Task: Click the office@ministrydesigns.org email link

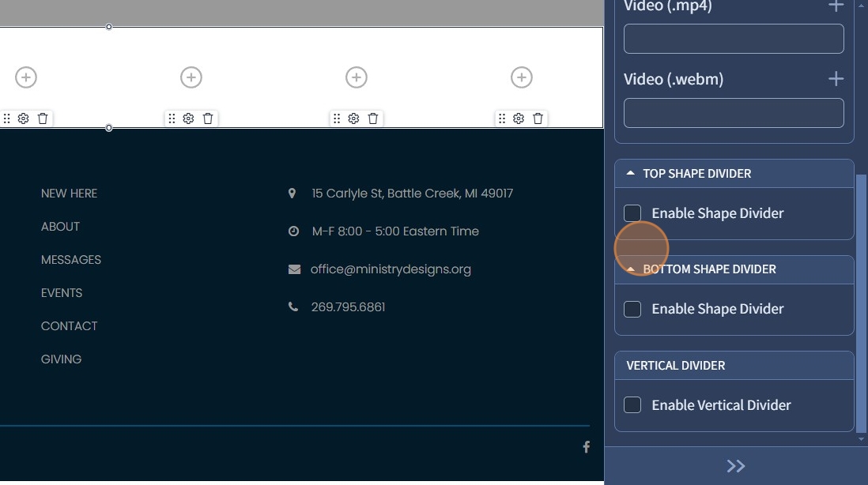Action: pyautogui.click(x=391, y=269)
